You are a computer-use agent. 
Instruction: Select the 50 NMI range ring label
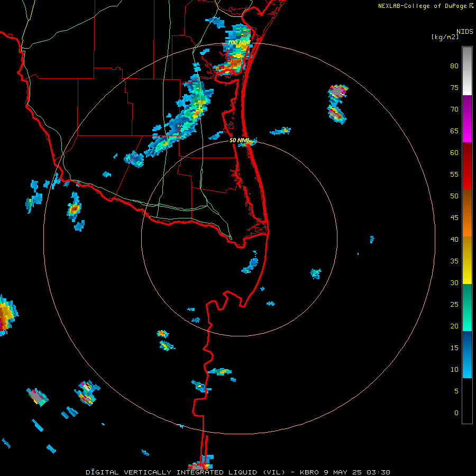pos(239,140)
